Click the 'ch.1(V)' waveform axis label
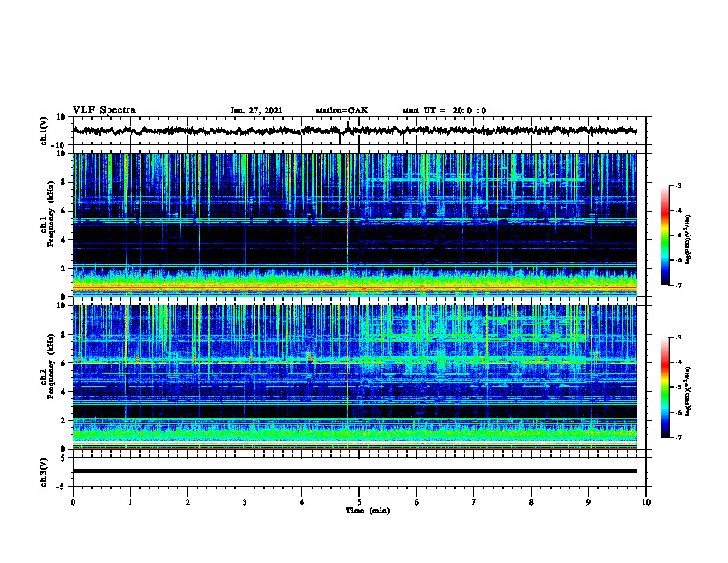 [x=44, y=131]
